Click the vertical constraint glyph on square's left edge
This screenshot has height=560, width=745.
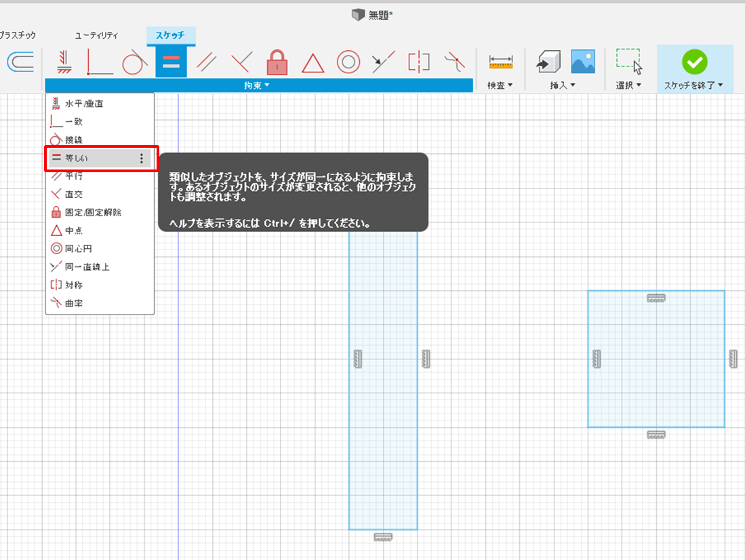(x=597, y=359)
